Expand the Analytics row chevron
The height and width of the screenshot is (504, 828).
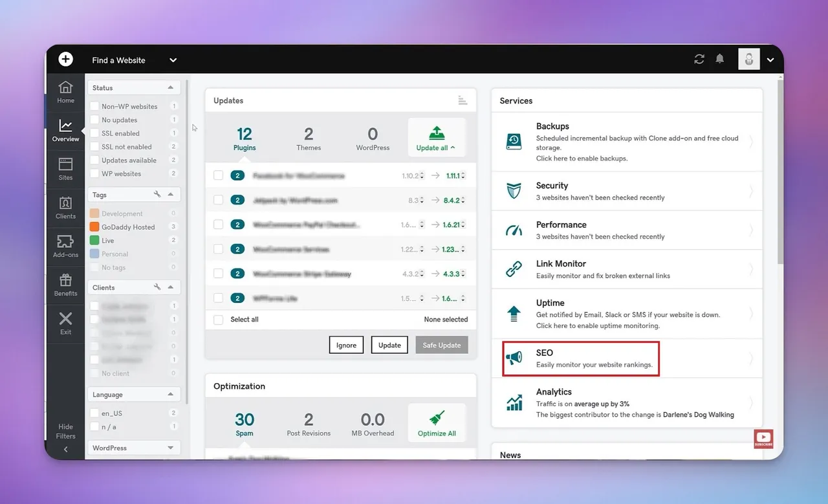click(751, 403)
